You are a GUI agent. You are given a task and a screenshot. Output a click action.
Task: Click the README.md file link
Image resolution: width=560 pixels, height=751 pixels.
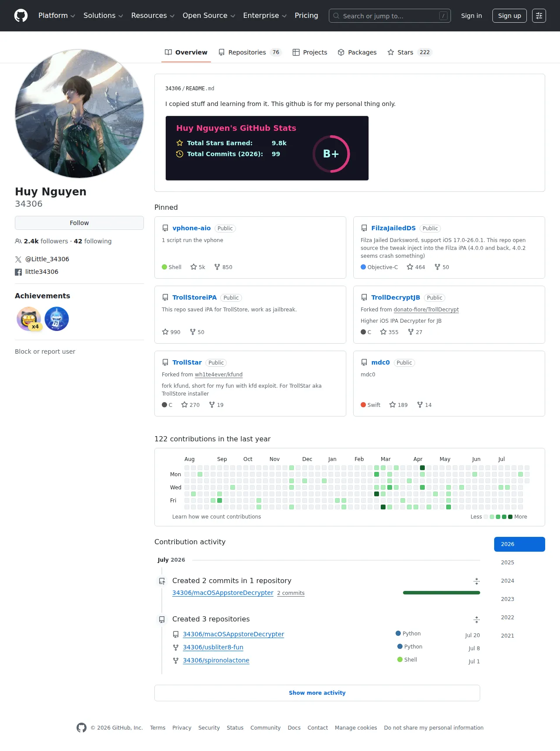(200, 89)
